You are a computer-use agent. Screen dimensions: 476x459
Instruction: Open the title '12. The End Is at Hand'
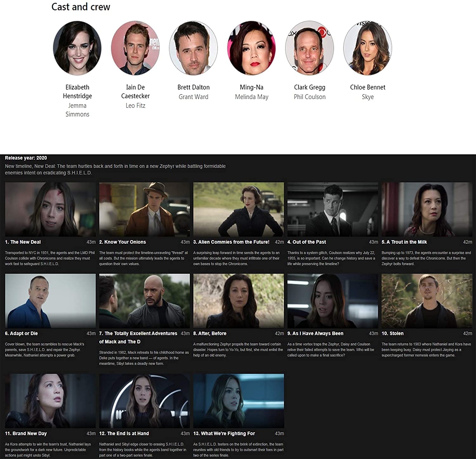124,434
